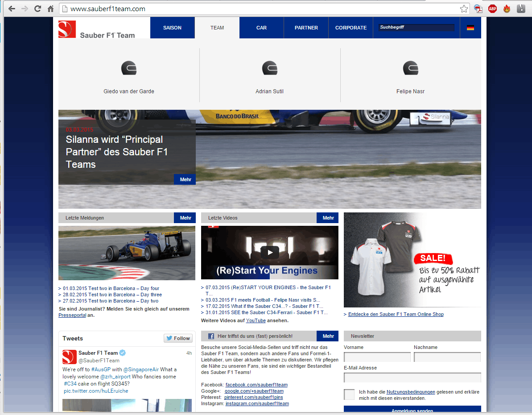
Task: Click the browser back arrow
Action: 12,9
